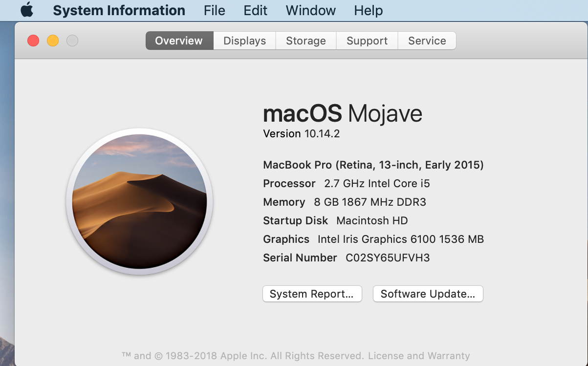Click the grayed-out zoom window button
Screen dimensions: 588x366
pyautogui.click(x=72, y=41)
